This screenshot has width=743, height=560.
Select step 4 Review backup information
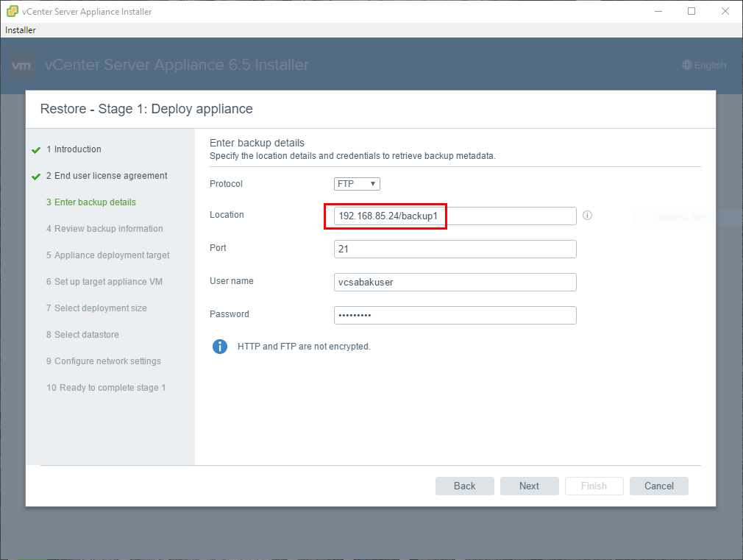[104, 229]
